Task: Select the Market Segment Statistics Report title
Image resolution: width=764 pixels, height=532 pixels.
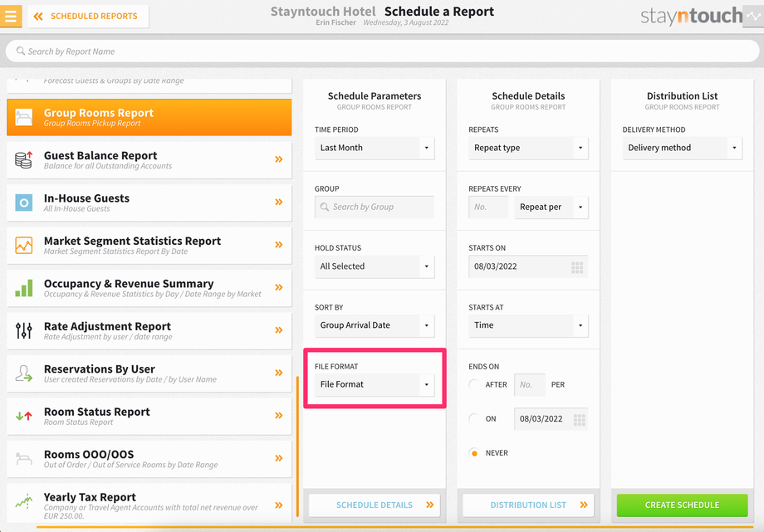Action: 132,241
